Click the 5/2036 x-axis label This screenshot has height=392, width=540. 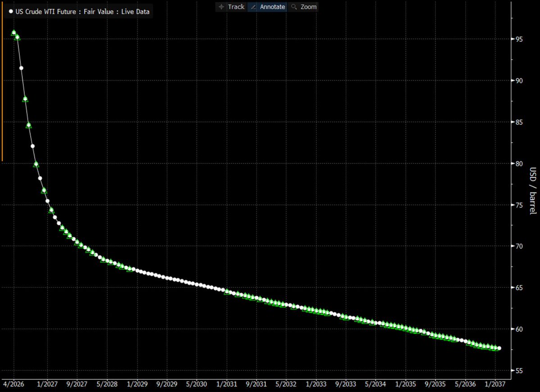point(465,384)
